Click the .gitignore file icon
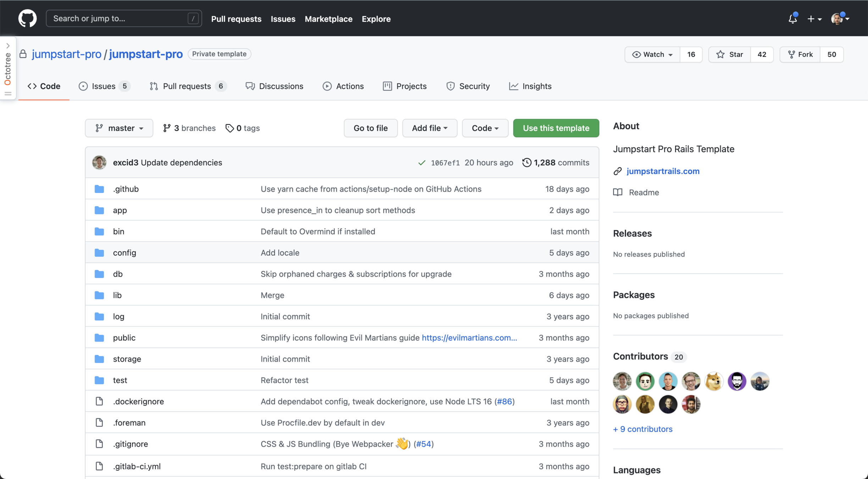This screenshot has width=868, height=479. 99,444
